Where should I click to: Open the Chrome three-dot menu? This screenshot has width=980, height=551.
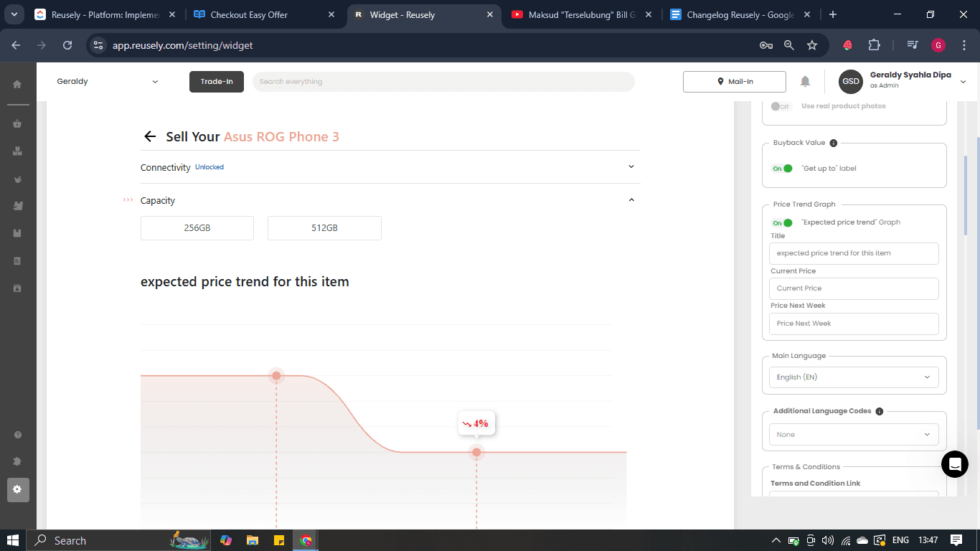coord(963,44)
